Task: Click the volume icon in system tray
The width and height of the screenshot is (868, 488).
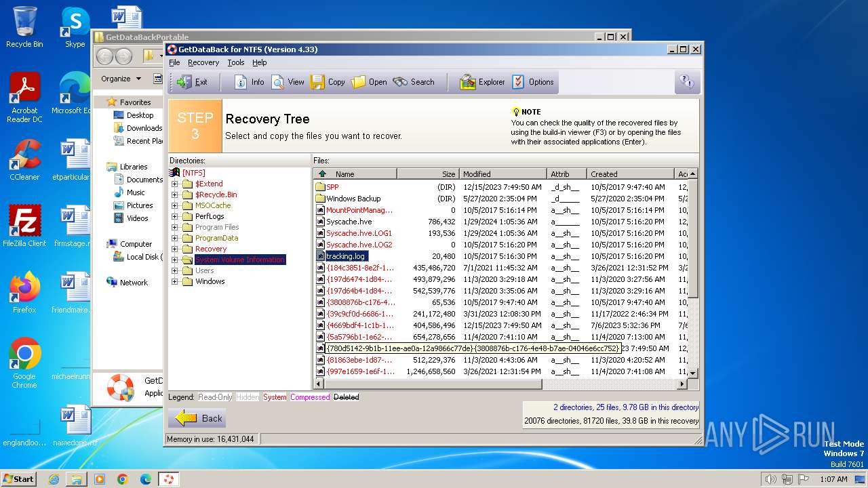Action: pos(770,479)
